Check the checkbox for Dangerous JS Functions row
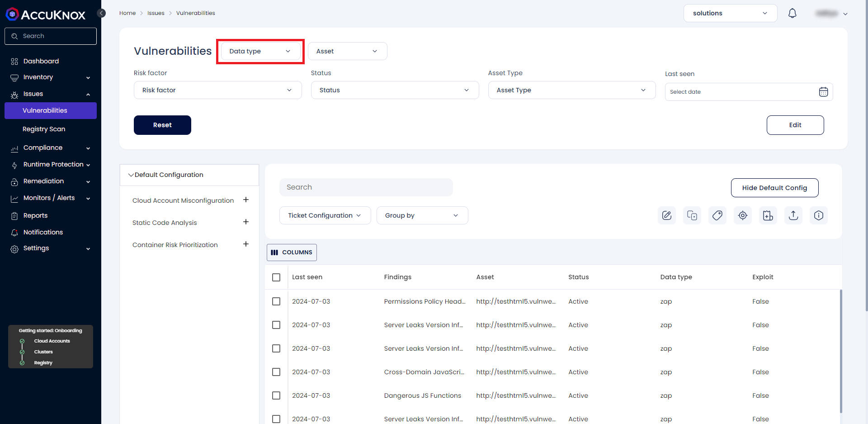868x424 pixels. click(276, 395)
